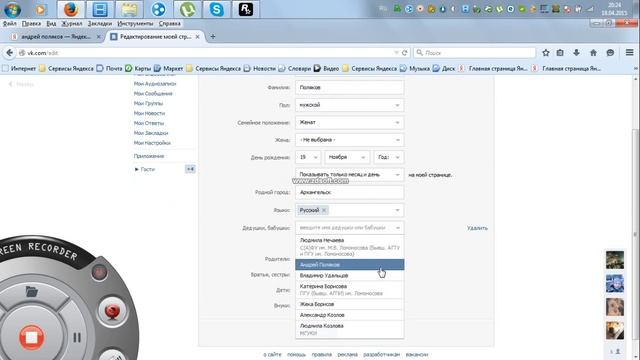640x360 pixels.
Task: Choose Катерина Борисова from the list
Action: pyautogui.click(x=350, y=289)
